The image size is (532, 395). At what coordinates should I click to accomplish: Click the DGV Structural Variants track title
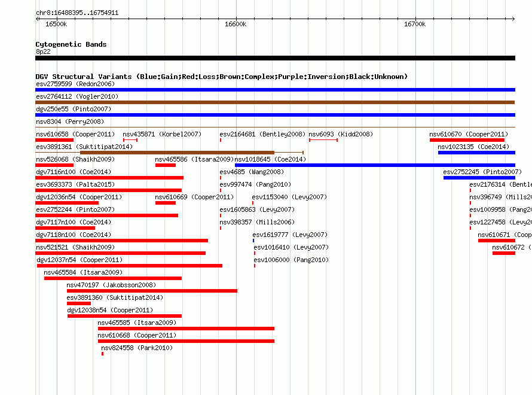(222, 77)
